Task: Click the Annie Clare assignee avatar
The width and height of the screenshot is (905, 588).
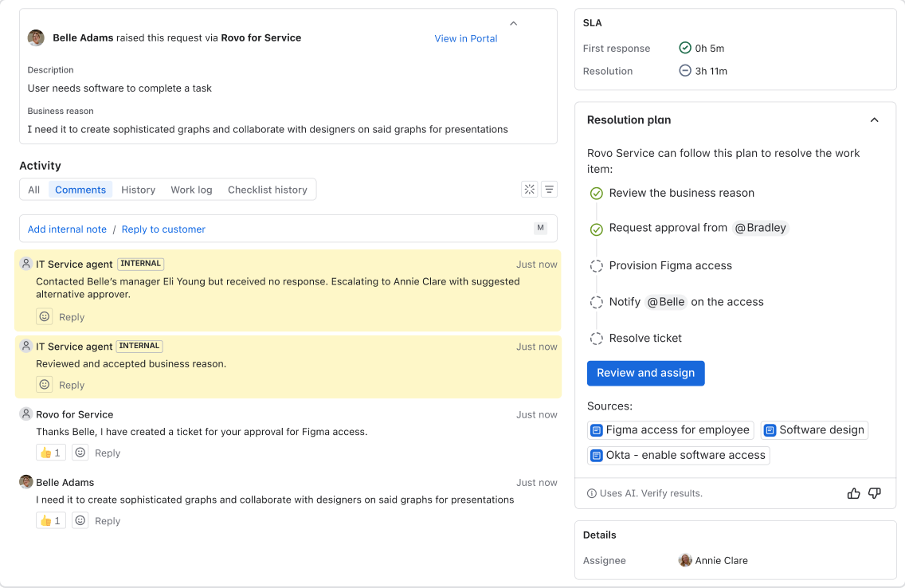Action: tap(685, 560)
